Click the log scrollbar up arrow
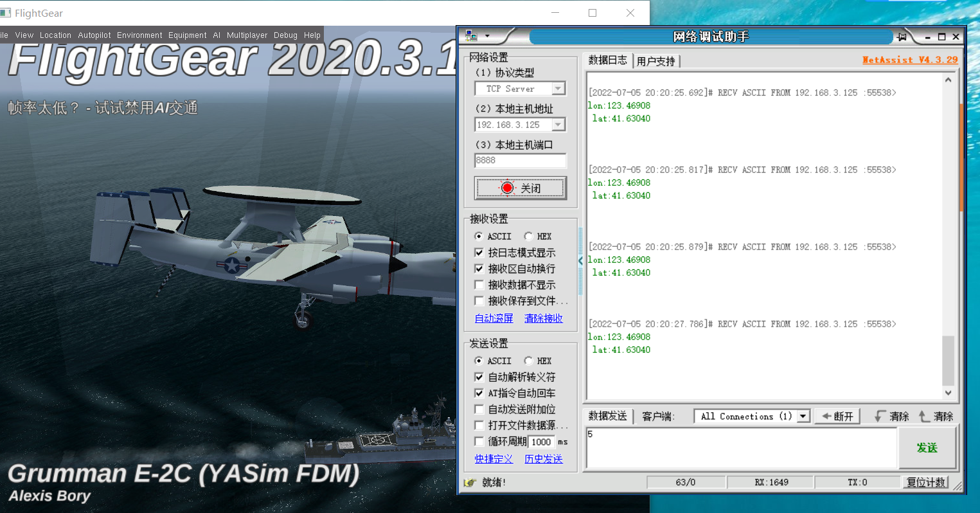This screenshot has height=513, width=980. (x=948, y=80)
